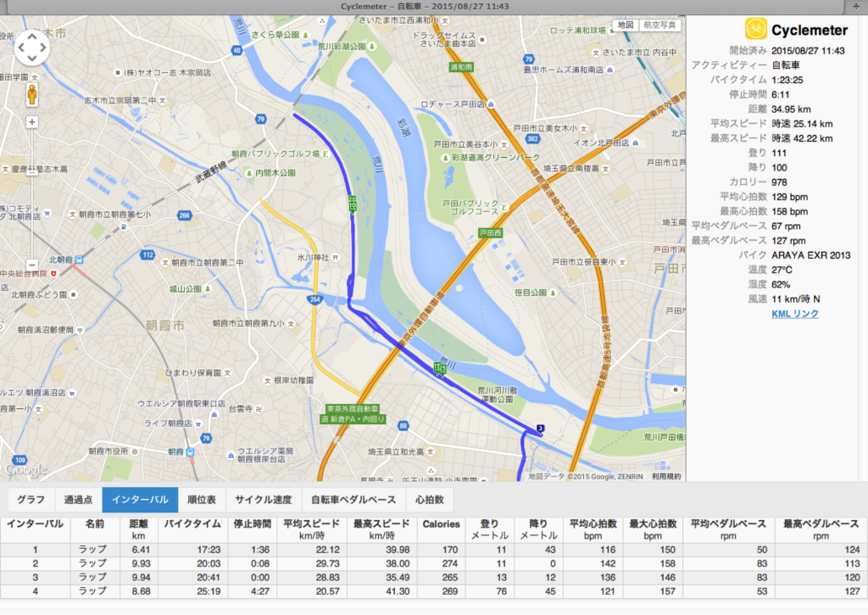Viewport: 868px width, 615px height.
Task: Open the 順位表 tab
Action: [x=202, y=499]
